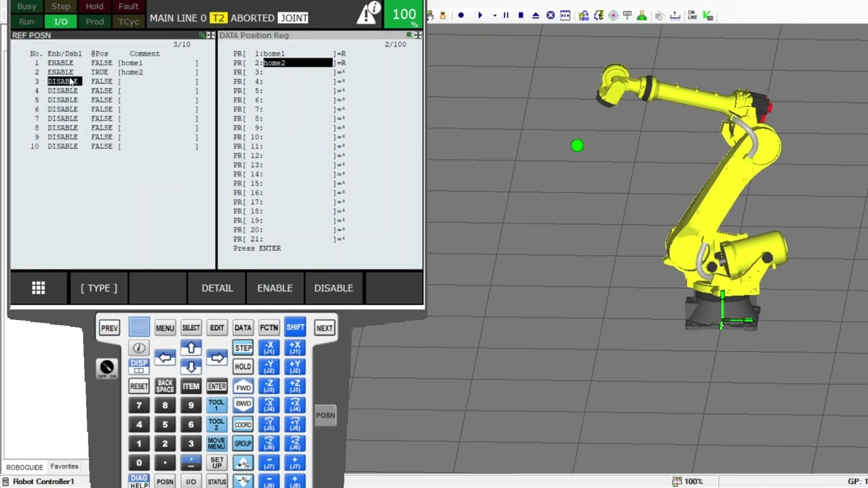Click the COORD key
Image resolution: width=868 pixels, height=488 pixels.
(x=243, y=425)
